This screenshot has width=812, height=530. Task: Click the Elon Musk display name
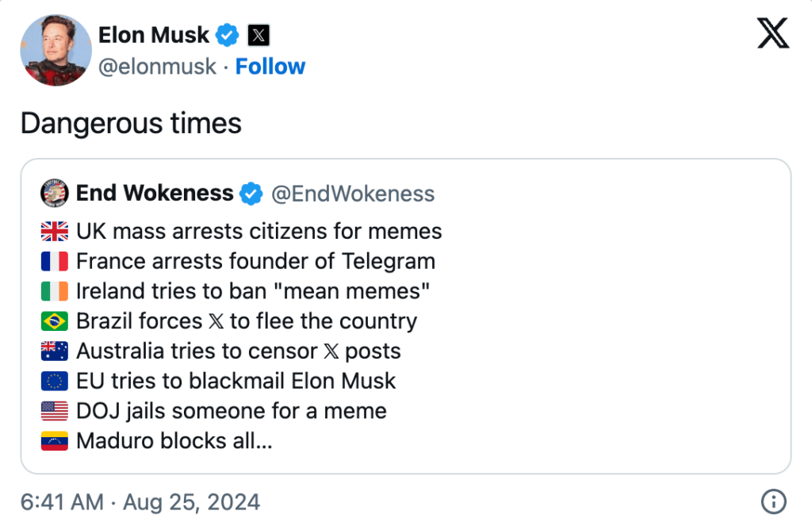[x=154, y=35]
